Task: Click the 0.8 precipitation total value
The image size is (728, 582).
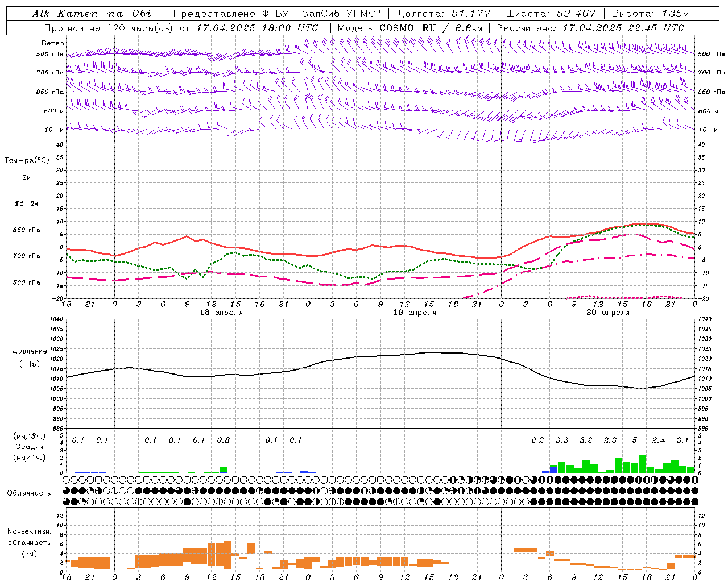Action: (224, 440)
